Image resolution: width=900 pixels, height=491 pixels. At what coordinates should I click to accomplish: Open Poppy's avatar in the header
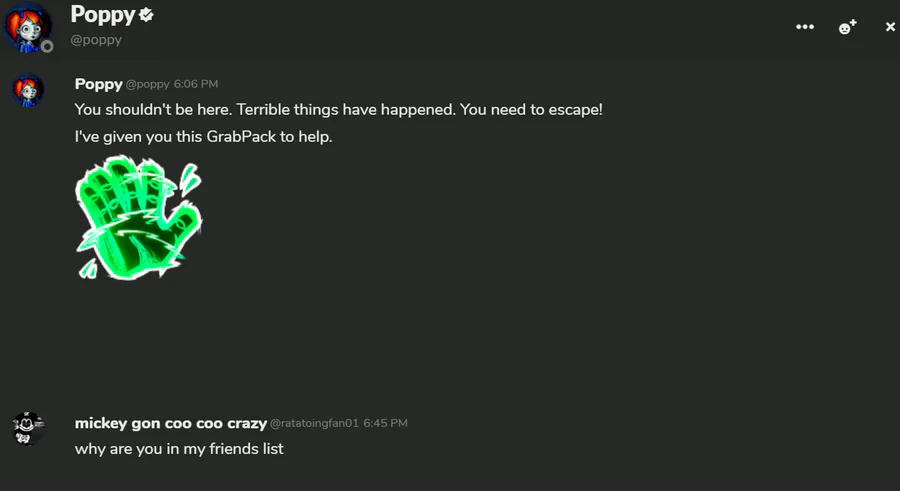tap(28, 26)
